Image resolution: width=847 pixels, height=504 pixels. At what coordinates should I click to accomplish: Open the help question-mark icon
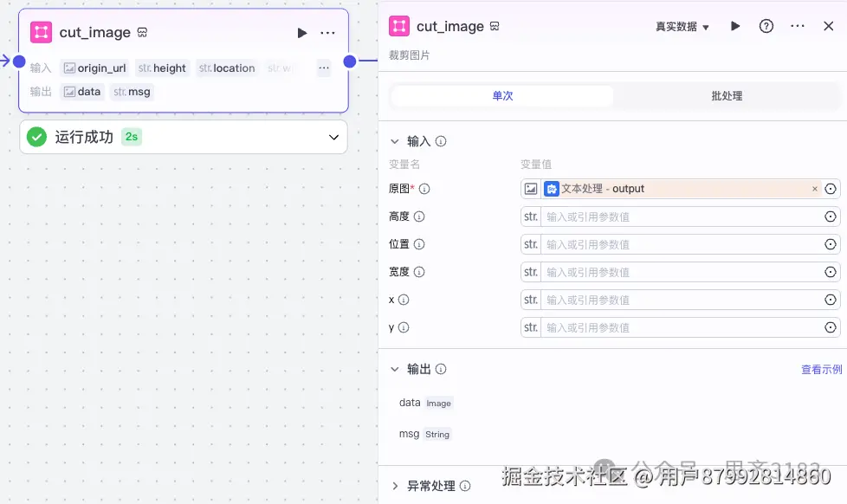click(x=766, y=26)
